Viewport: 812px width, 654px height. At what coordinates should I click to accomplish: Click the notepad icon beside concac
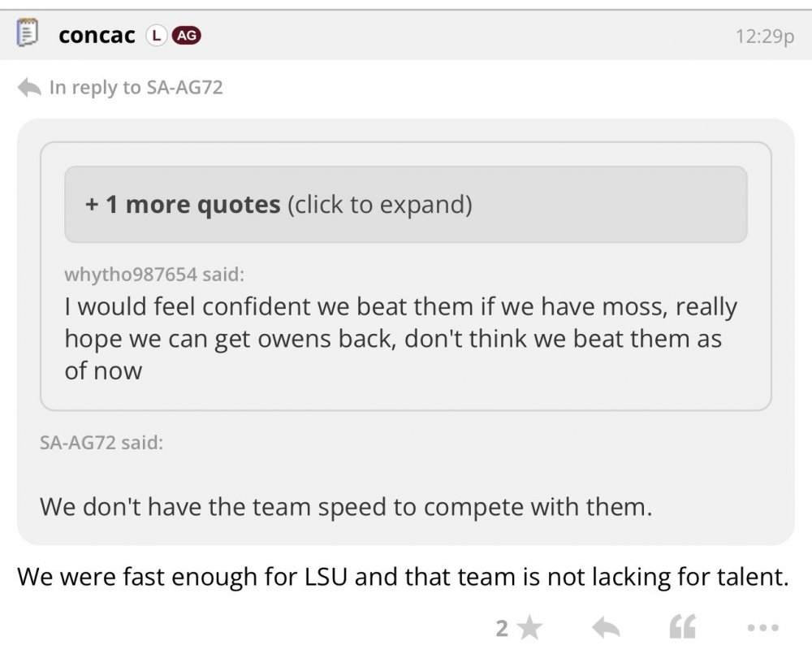[28, 36]
